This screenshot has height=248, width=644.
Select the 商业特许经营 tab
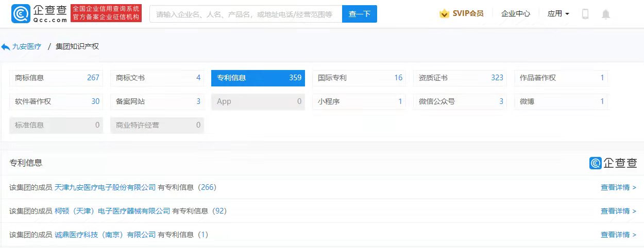point(157,125)
